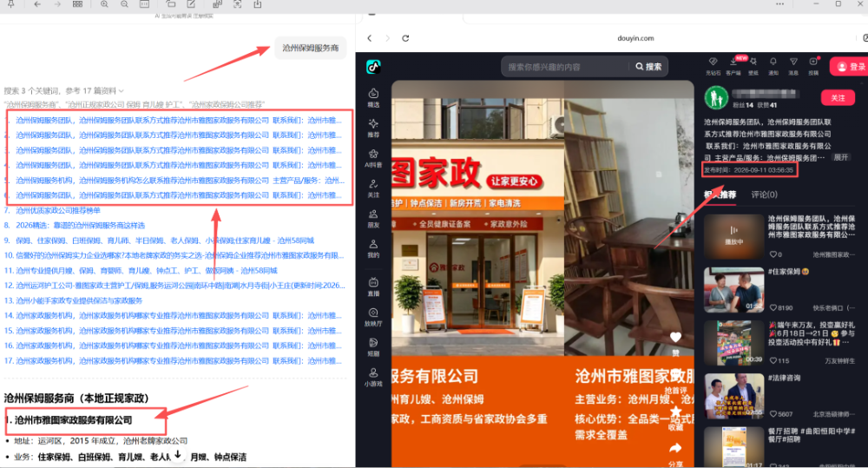Open the #住家保姆 recommended video

733,290
